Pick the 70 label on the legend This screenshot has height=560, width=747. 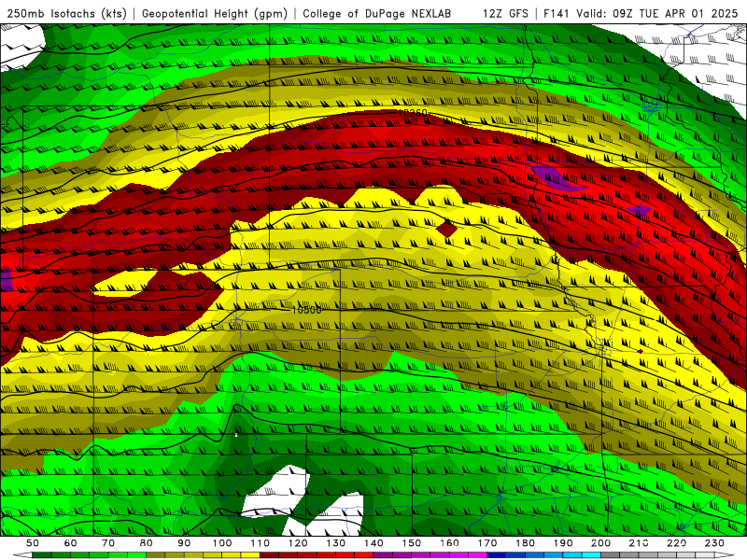point(108,543)
